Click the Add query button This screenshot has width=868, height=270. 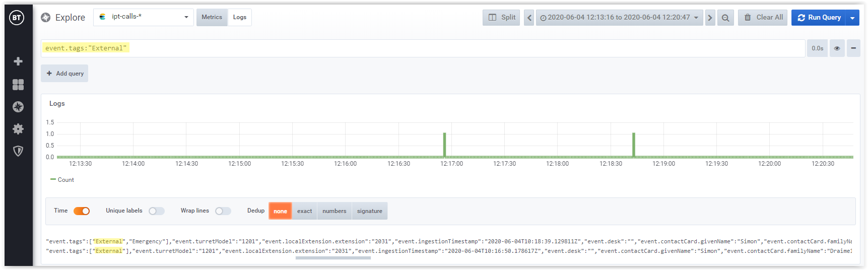pos(64,74)
